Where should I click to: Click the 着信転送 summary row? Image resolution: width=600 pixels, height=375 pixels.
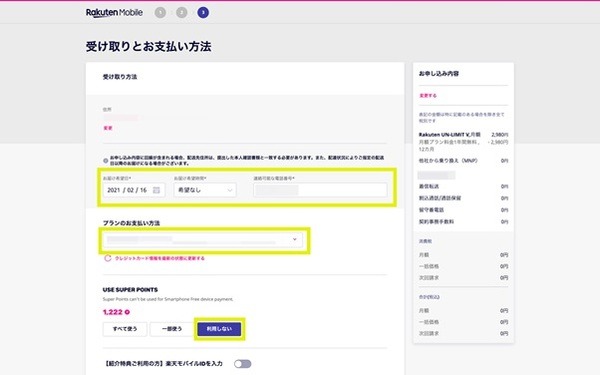[463, 186]
